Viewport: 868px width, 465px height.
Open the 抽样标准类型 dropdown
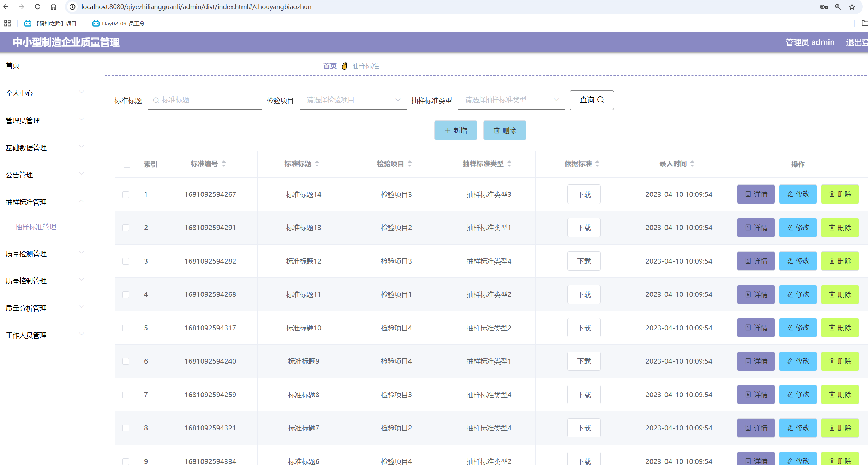coord(511,100)
